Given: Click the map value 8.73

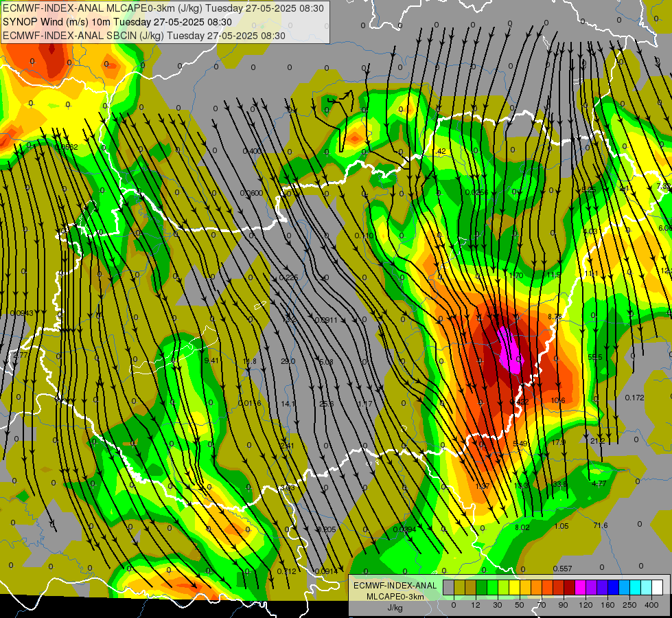Looking at the screenshot, I should (x=555, y=317).
